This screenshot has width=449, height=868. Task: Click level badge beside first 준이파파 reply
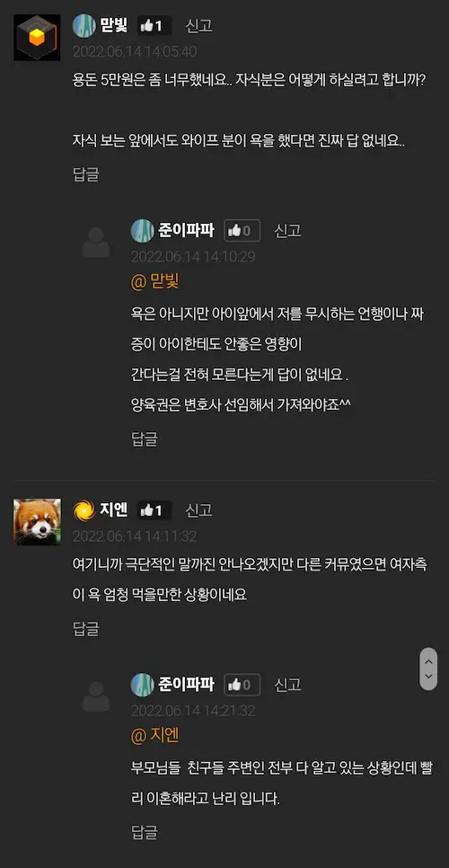tap(142, 231)
